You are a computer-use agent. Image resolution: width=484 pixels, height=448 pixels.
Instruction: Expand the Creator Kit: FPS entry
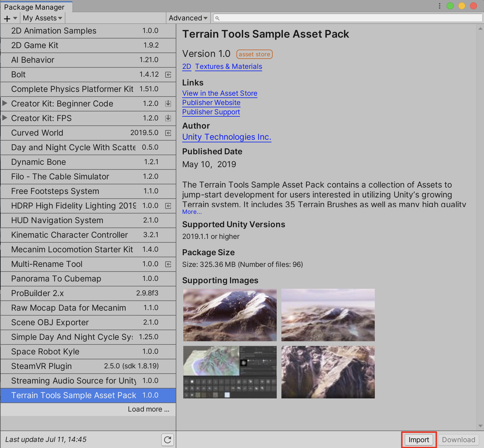point(5,118)
